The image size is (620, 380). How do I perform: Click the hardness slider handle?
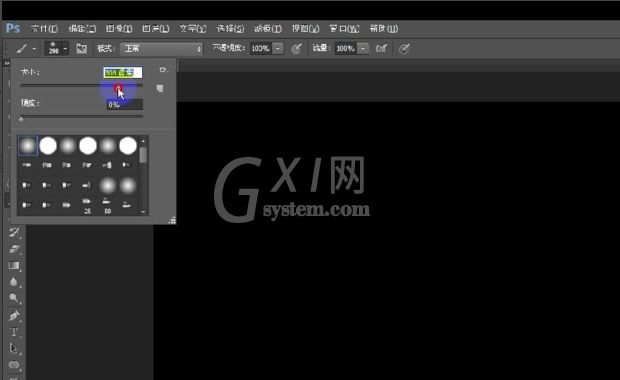coord(21,118)
